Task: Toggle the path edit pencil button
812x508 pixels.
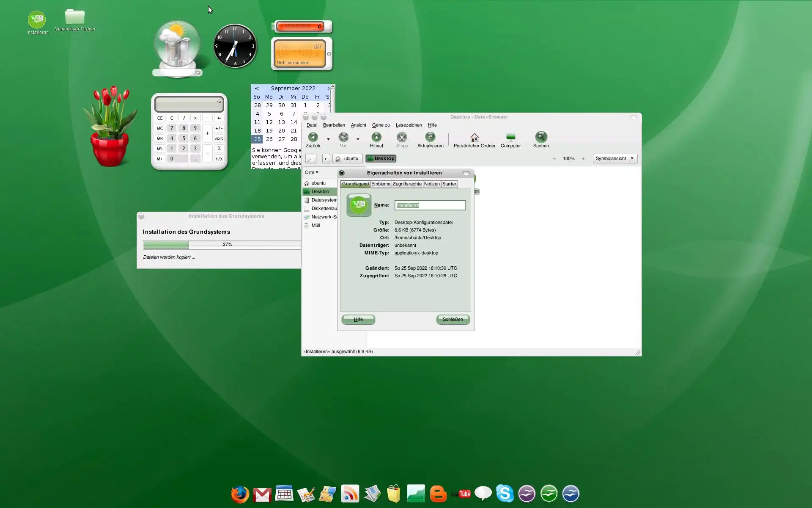Action: 311,159
